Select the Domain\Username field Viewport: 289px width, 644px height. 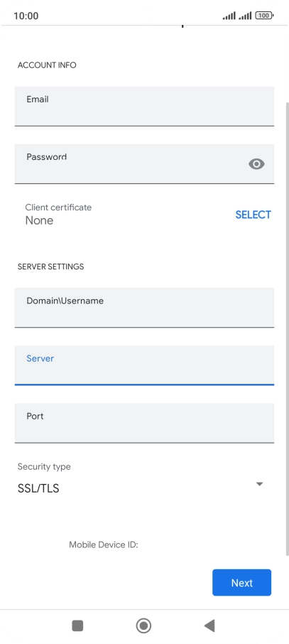(x=145, y=308)
